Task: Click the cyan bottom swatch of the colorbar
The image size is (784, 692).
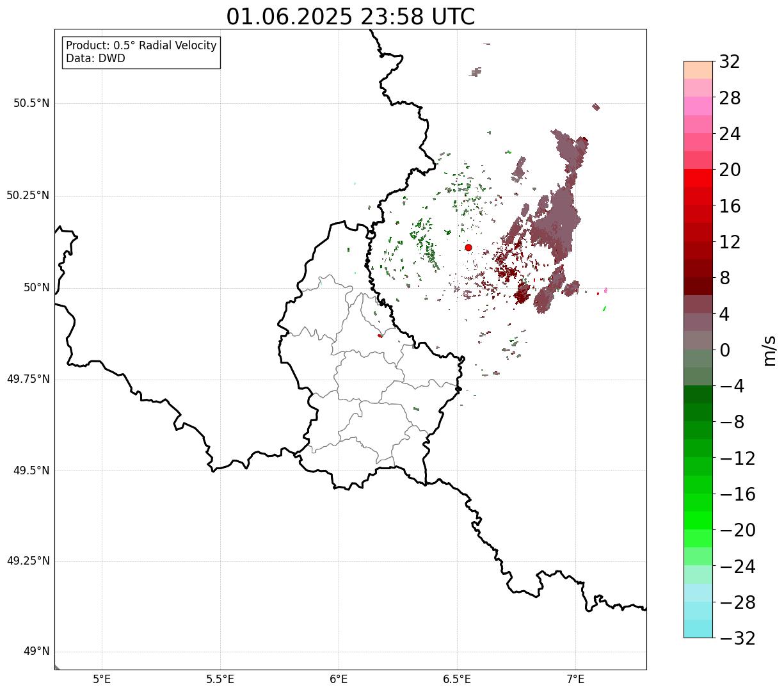Action: tap(698, 629)
